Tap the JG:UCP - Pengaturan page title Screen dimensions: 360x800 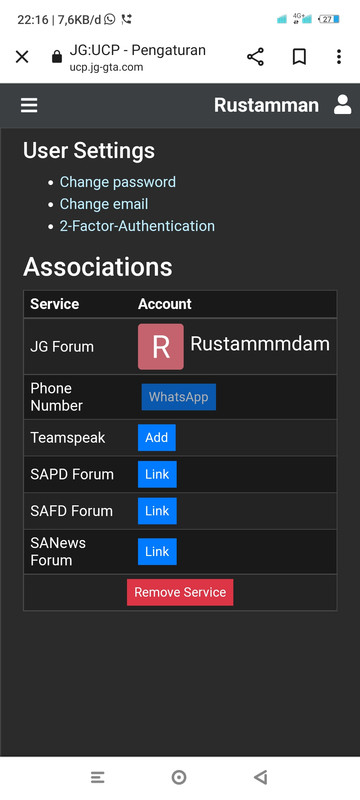coord(138,51)
